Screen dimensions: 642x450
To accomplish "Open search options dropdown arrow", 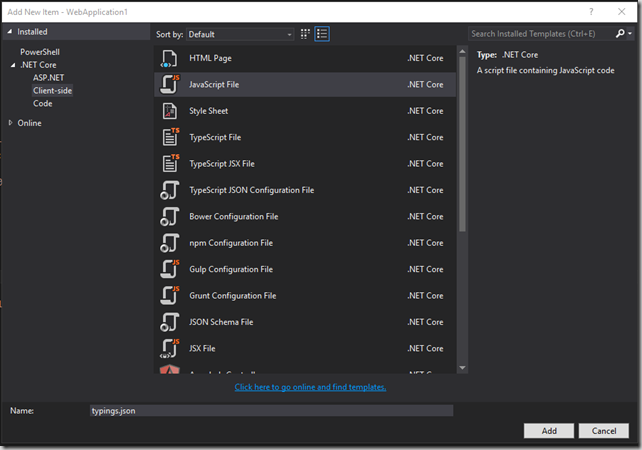I will pos(630,34).
